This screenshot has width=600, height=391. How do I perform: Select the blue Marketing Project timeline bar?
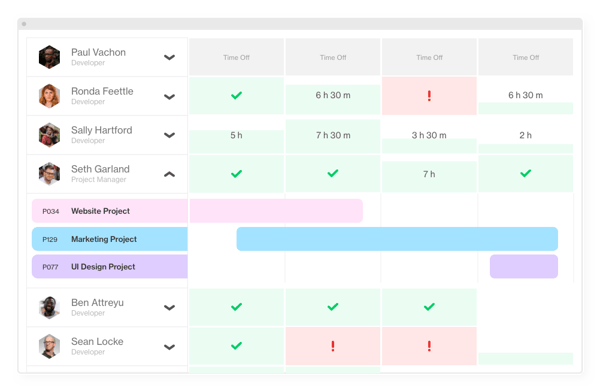tap(397, 239)
